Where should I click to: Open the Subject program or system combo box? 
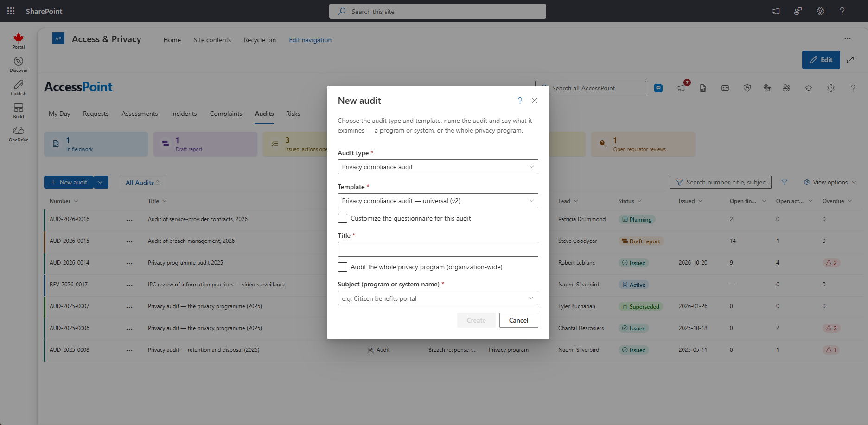[438, 298]
